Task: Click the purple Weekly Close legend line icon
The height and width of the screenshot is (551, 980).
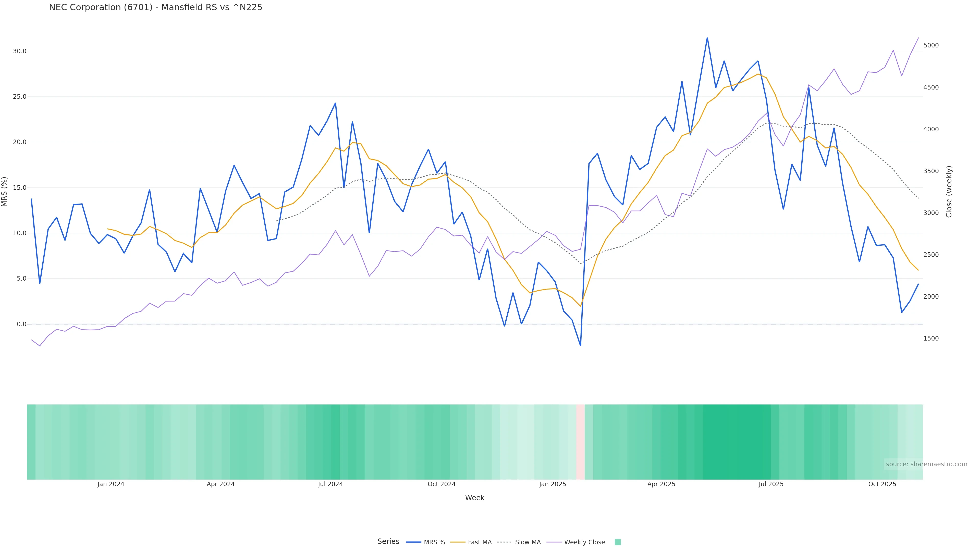Action: (x=554, y=542)
